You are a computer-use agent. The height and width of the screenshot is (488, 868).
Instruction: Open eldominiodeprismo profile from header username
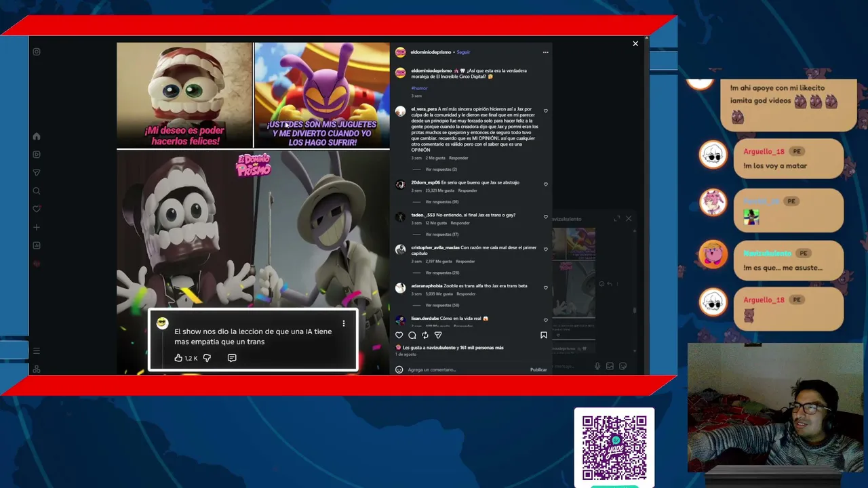431,52
